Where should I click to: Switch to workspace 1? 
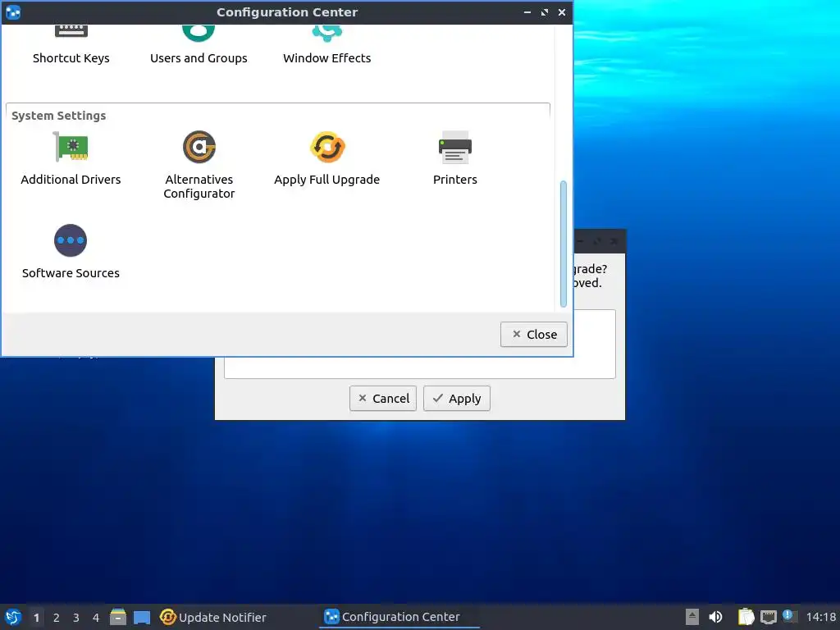tap(36, 618)
